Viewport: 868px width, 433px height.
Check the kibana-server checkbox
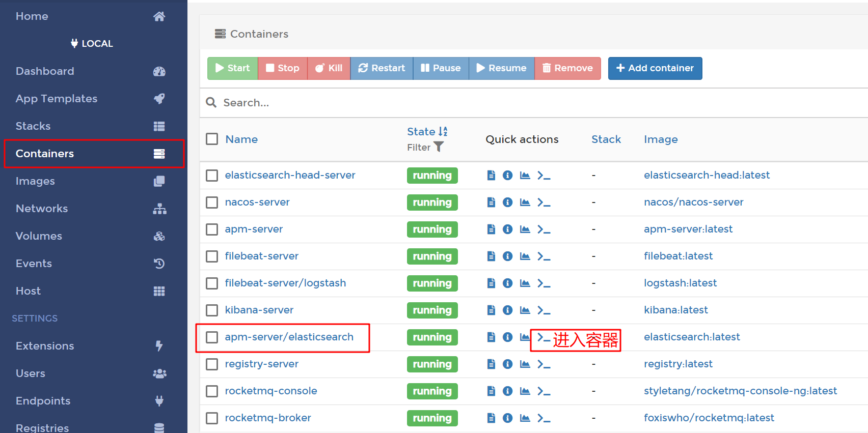coord(212,310)
